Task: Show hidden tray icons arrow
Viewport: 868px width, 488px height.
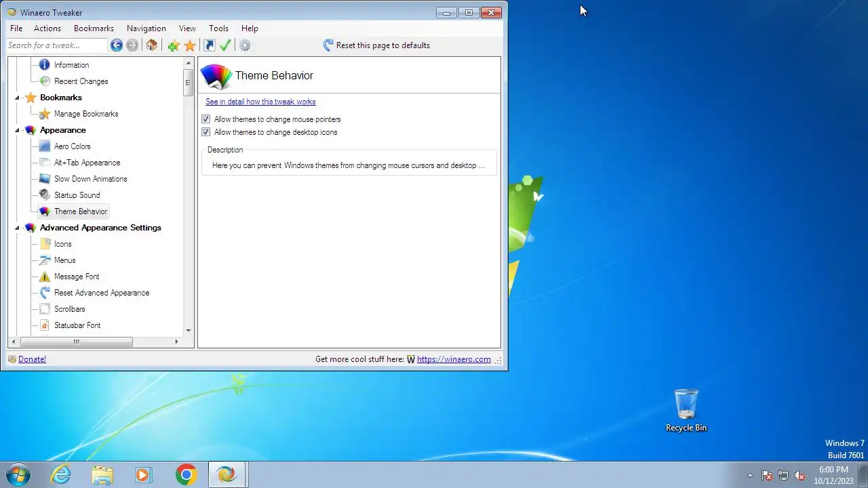Action: (750, 475)
